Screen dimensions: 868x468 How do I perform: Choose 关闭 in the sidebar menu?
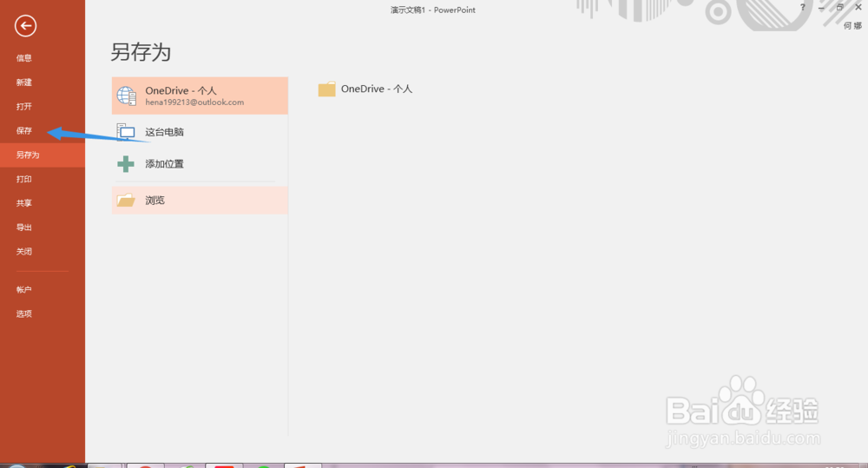pos(23,252)
